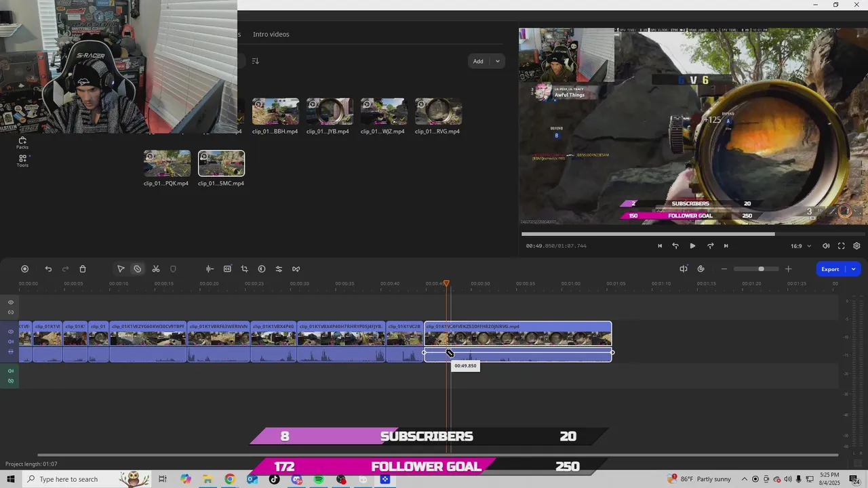The image size is (868, 488).
Task: Select the crop and rotate tool
Action: pyautogui.click(x=244, y=269)
